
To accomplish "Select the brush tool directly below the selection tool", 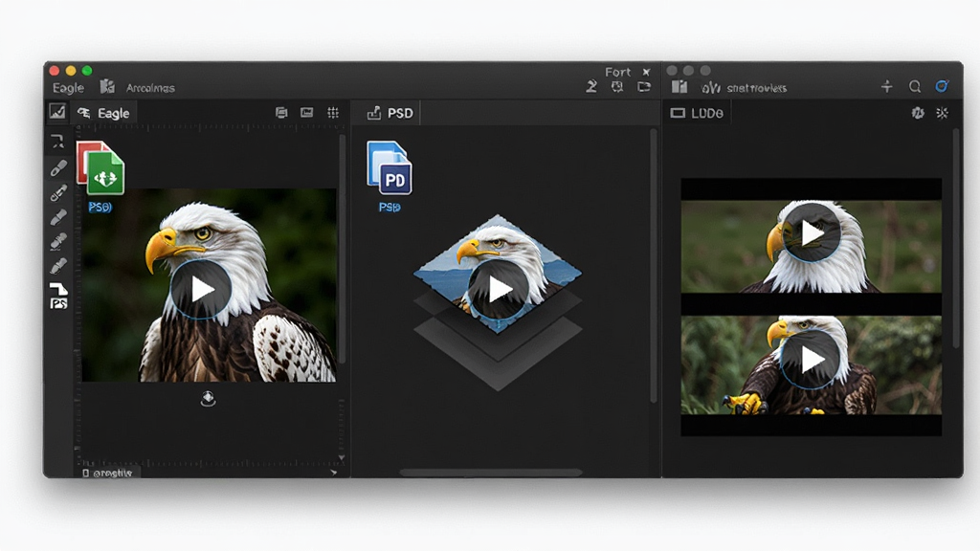I will pos(58,168).
